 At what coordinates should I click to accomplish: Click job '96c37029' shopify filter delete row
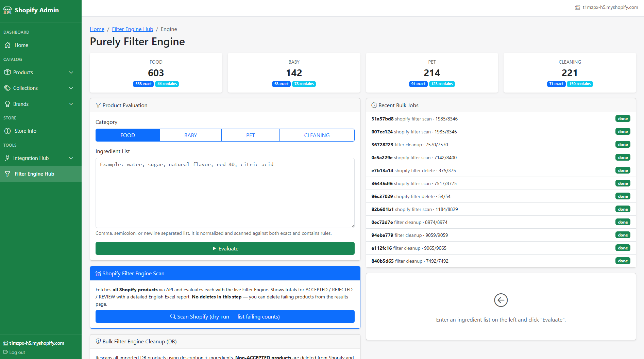click(x=501, y=196)
